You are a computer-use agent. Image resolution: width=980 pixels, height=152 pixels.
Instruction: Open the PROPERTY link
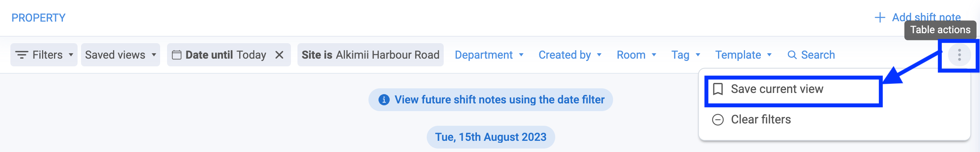39,18
